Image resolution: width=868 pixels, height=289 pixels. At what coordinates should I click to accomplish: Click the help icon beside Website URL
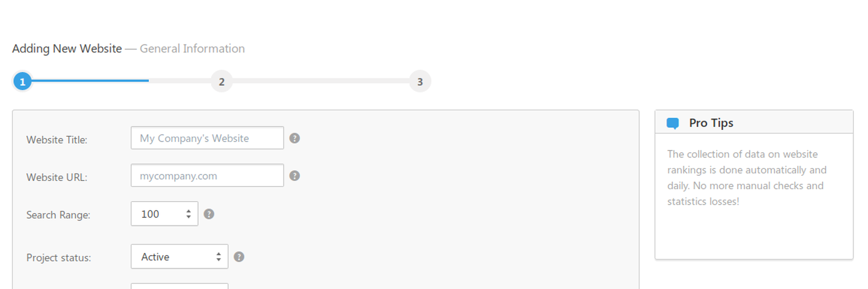click(295, 176)
